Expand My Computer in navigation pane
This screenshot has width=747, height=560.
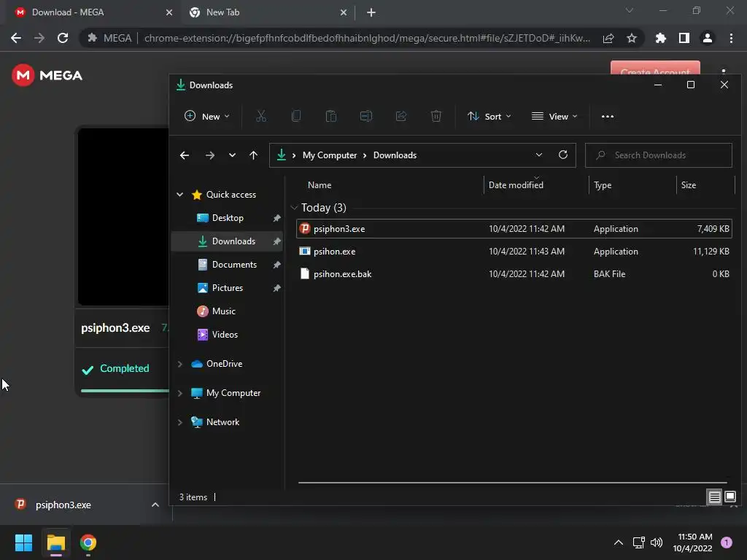[180, 393]
